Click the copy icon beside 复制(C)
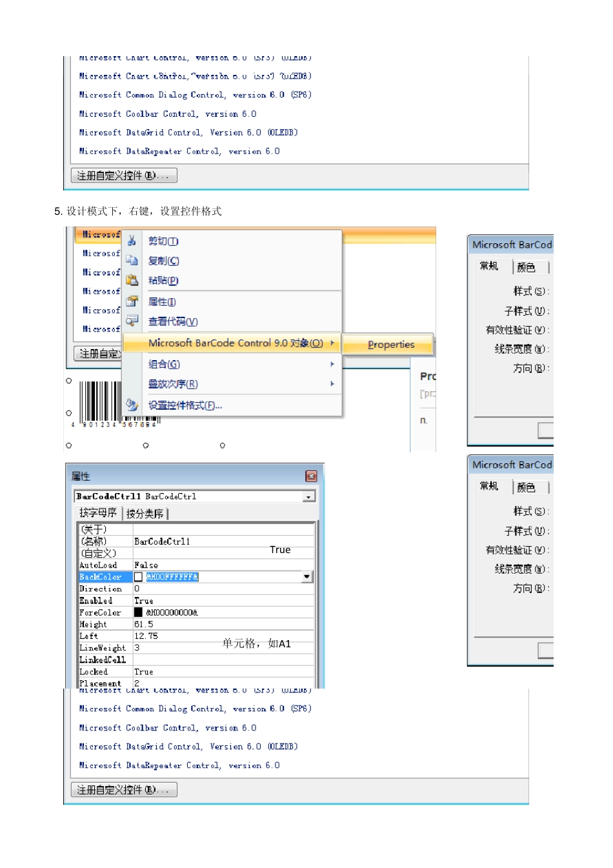613x868 pixels. [x=132, y=260]
